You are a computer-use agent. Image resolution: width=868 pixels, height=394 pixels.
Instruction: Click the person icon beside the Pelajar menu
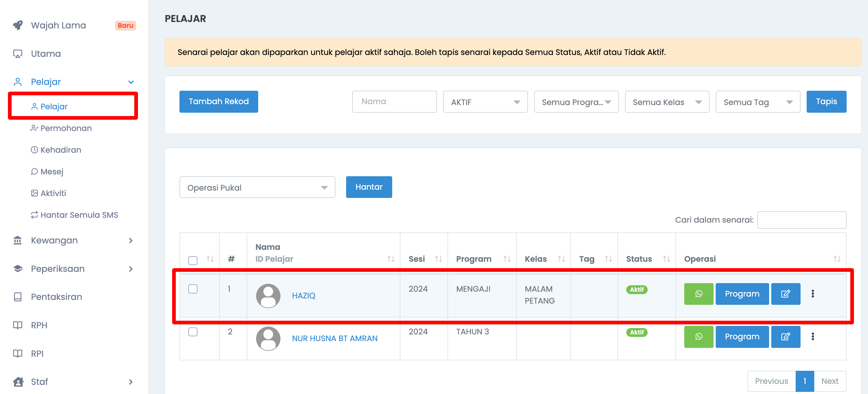17,82
